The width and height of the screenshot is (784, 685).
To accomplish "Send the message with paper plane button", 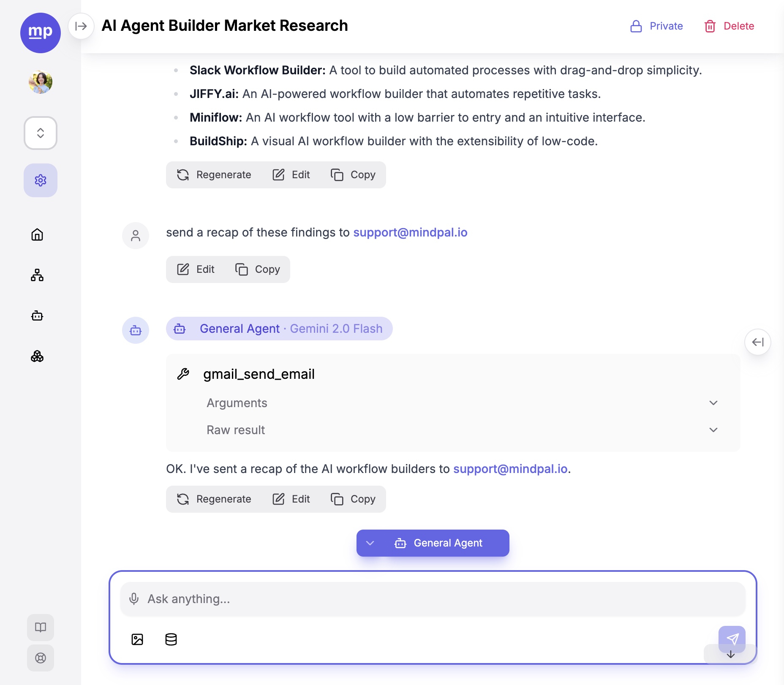I will 732,639.
